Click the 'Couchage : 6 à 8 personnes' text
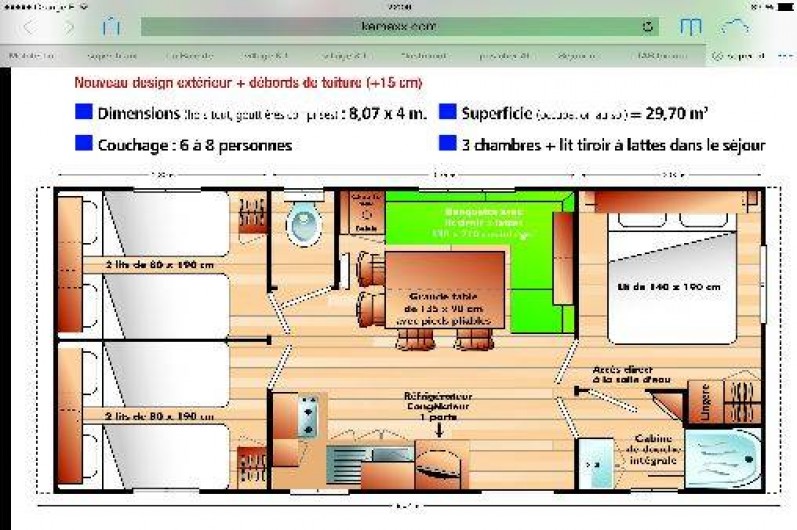Screen dimensions: 797x530 tap(195, 145)
